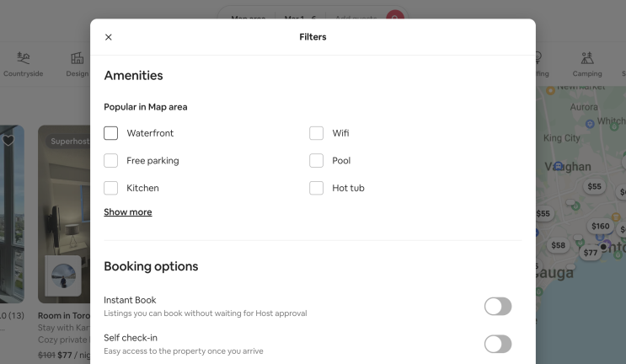
Task: Click the red search button icon
Action: click(x=394, y=18)
